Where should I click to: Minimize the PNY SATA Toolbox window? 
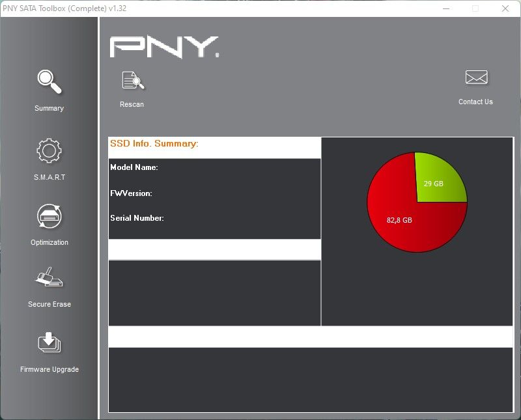pyautogui.click(x=446, y=8)
